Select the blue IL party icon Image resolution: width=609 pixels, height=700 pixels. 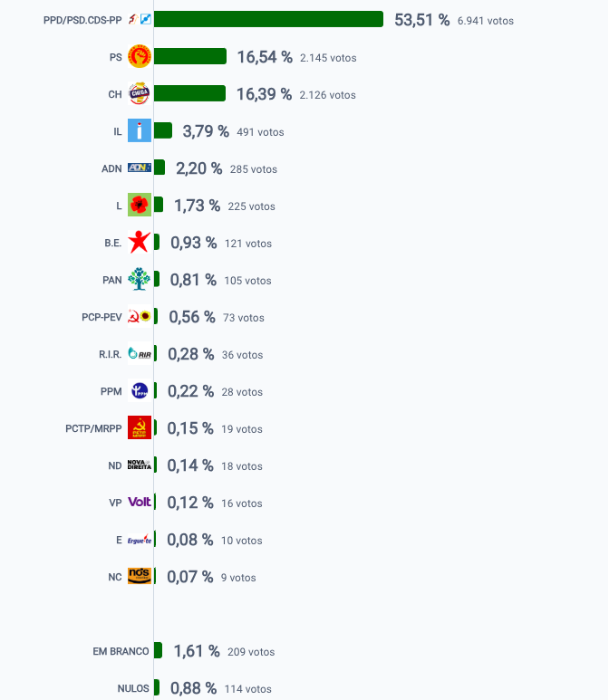click(x=140, y=130)
